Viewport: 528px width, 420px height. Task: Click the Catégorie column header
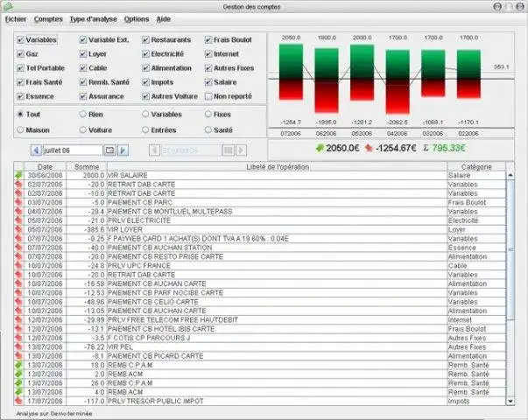point(476,166)
